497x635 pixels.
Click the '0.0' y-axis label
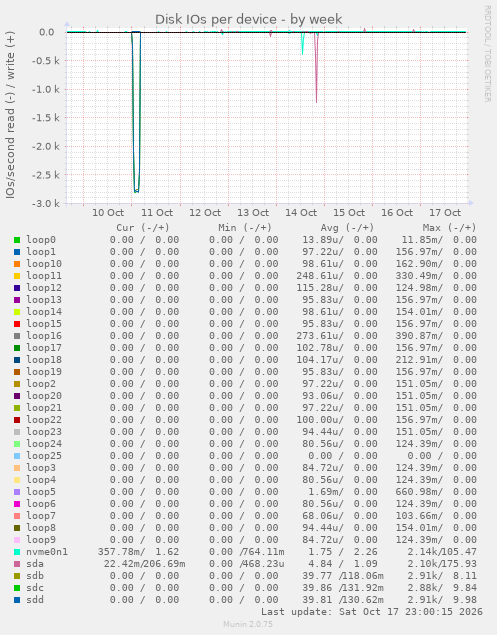(x=47, y=32)
